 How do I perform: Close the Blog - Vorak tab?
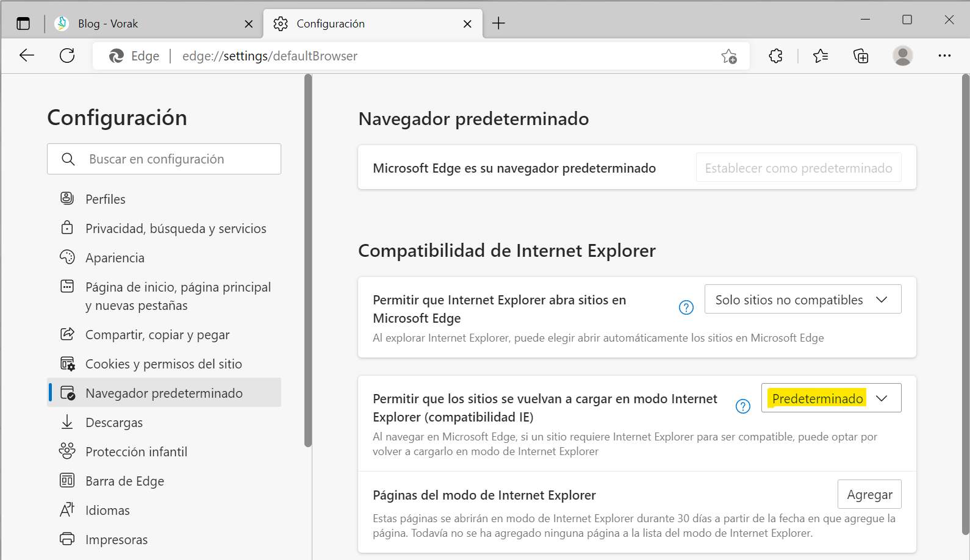[248, 24]
